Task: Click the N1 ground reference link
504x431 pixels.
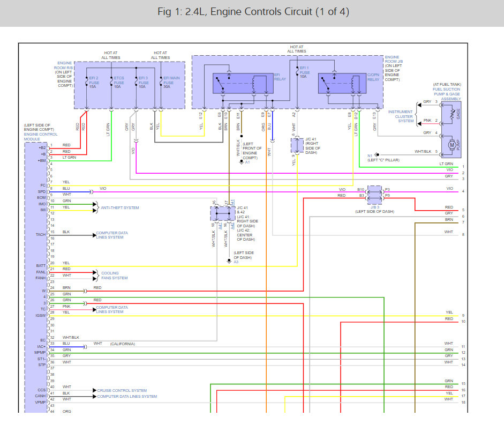Action: pos(370,155)
